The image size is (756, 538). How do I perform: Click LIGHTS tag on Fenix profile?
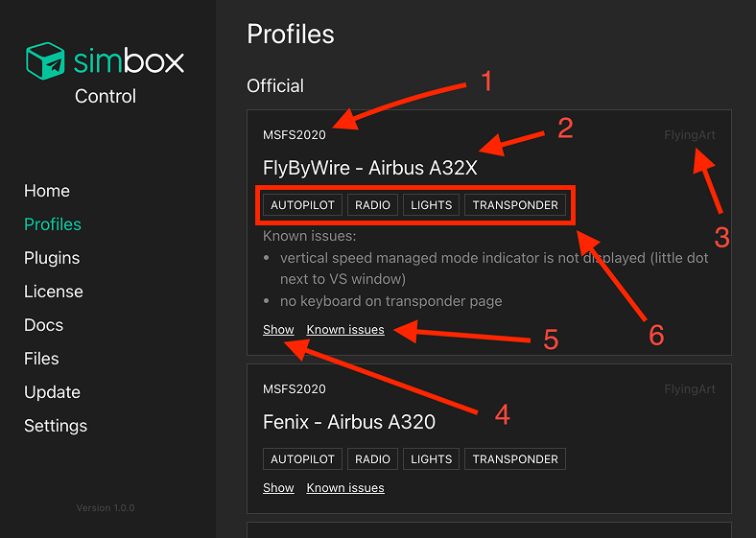pos(431,459)
